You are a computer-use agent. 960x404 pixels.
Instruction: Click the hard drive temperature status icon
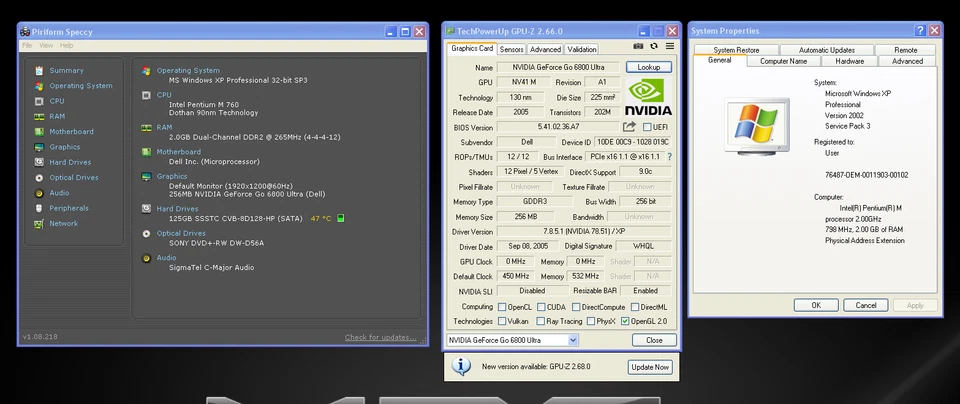click(x=341, y=218)
